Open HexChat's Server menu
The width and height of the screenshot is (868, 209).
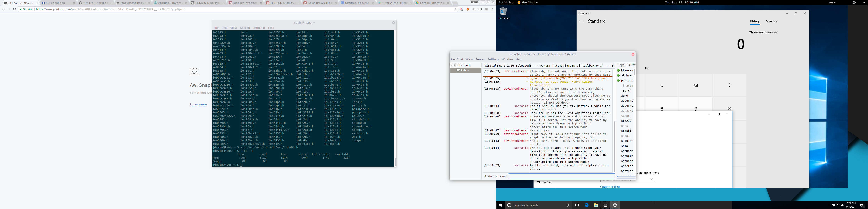480,59
